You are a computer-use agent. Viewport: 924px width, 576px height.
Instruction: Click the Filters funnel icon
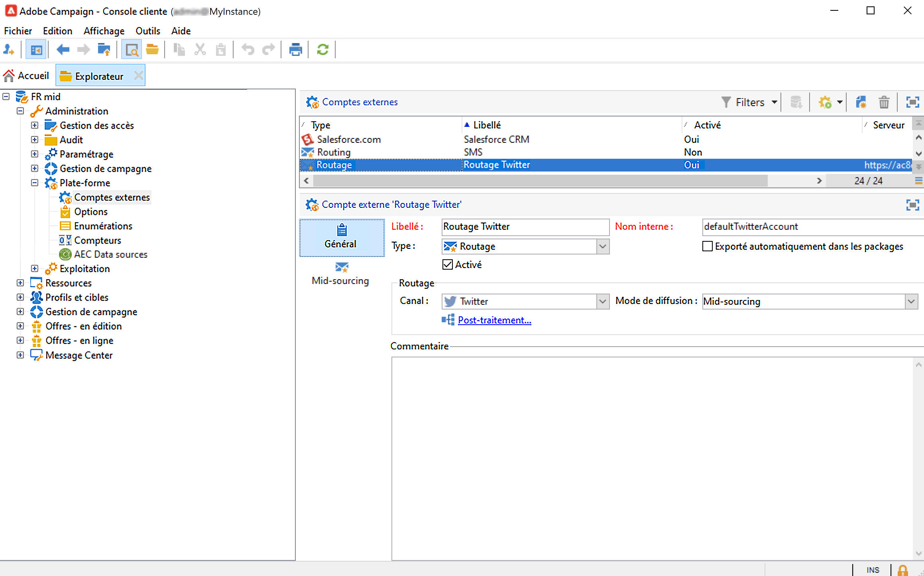(726, 102)
